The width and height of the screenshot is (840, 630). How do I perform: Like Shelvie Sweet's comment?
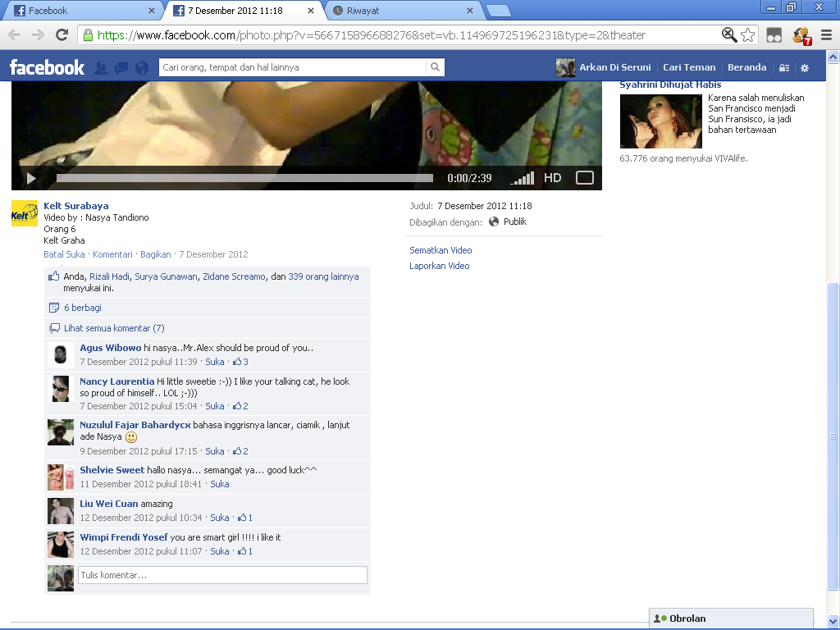coord(220,484)
